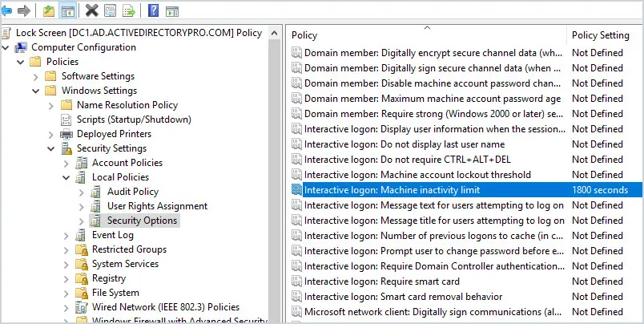Click the Registry folder icon
The width and height of the screenshot is (644, 324).
pyautogui.click(x=82, y=278)
